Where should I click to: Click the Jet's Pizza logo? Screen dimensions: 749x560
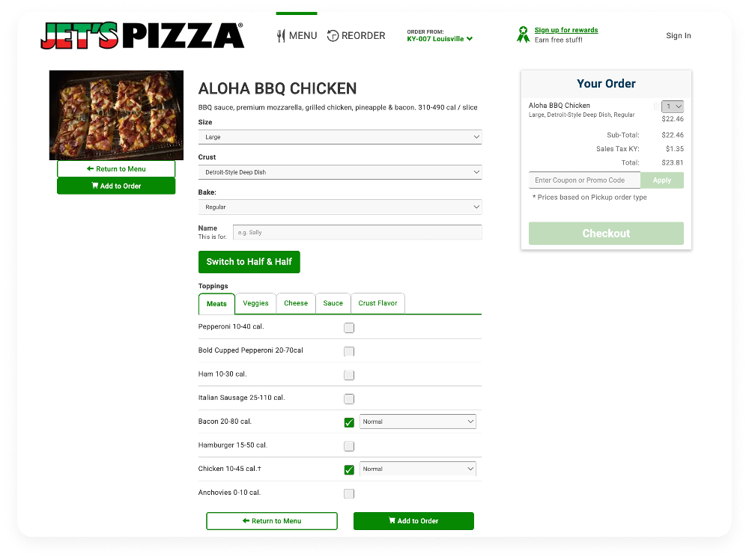[142, 35]
